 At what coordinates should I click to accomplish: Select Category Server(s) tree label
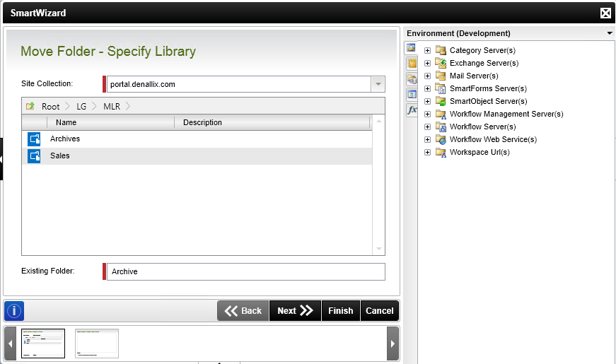point(482,50)
